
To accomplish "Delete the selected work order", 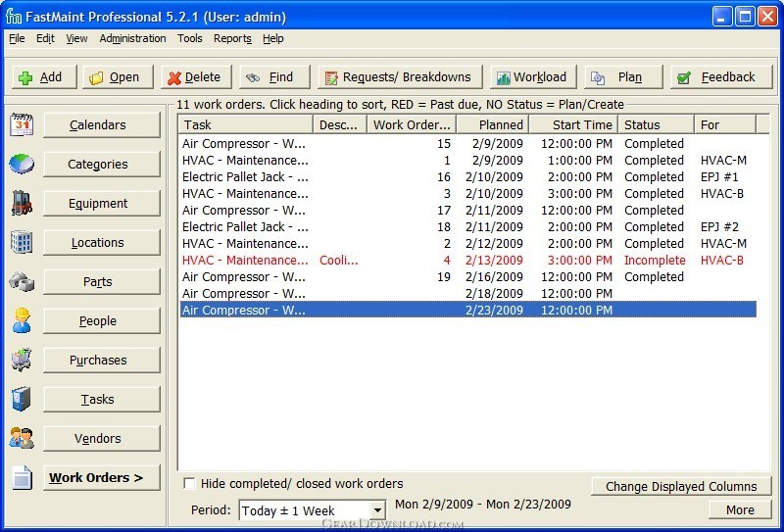I will (x=197, y=77).
